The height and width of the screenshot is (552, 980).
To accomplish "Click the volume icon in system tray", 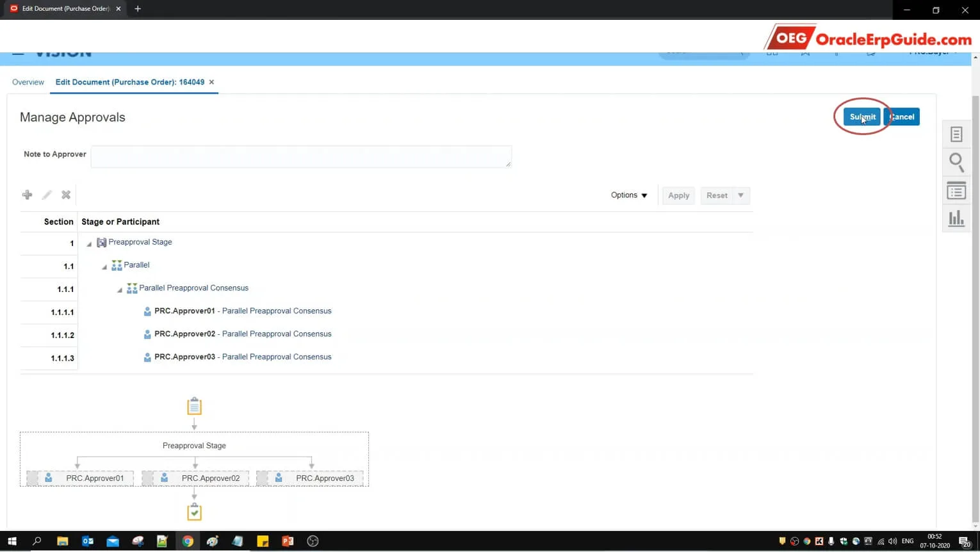I will (x=892, y=542).
